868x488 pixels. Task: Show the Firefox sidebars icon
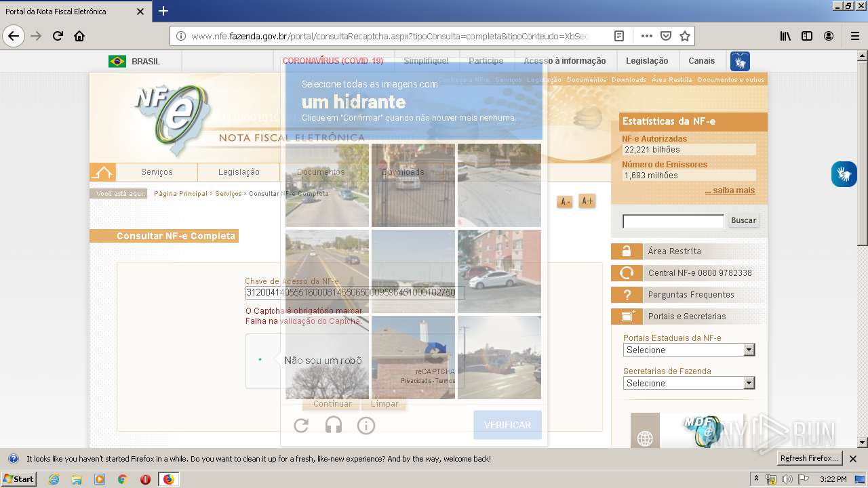point(807,36)
